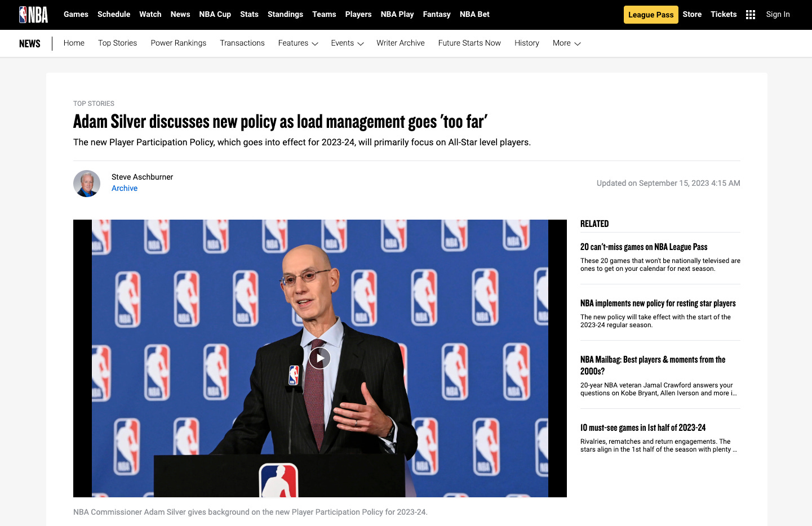The width and height of the screenshot is (812, 526).
Task: Click Steve Aschburner's author avatar
Action: [x=87, y=184]
